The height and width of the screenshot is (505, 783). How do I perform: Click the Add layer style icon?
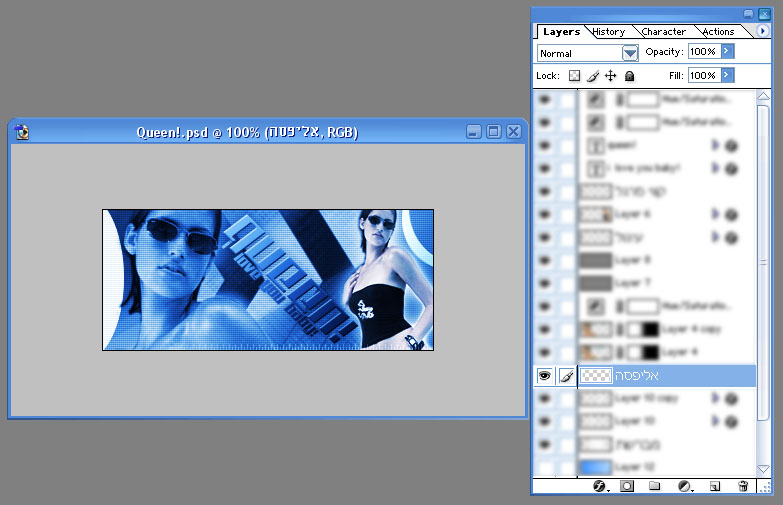click(601, 486)
